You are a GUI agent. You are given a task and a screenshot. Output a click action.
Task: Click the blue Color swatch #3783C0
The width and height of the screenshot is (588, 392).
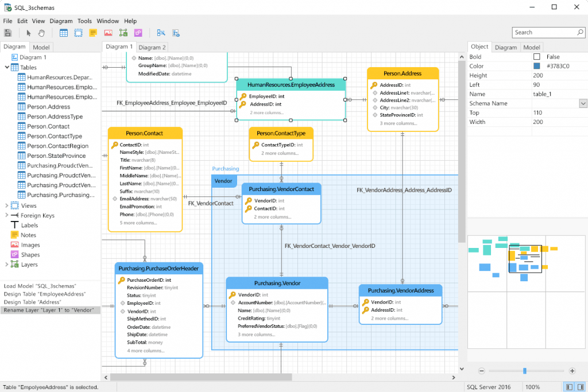[537, 66]
